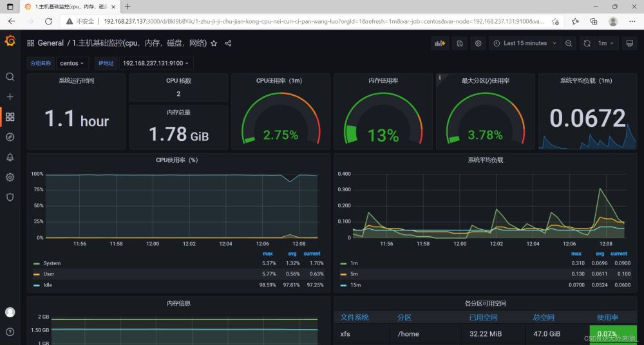The height and width of the screenshot is (345, 644).
Task: Select the browser tab for the dashboard
Action: tap(70, 6)
